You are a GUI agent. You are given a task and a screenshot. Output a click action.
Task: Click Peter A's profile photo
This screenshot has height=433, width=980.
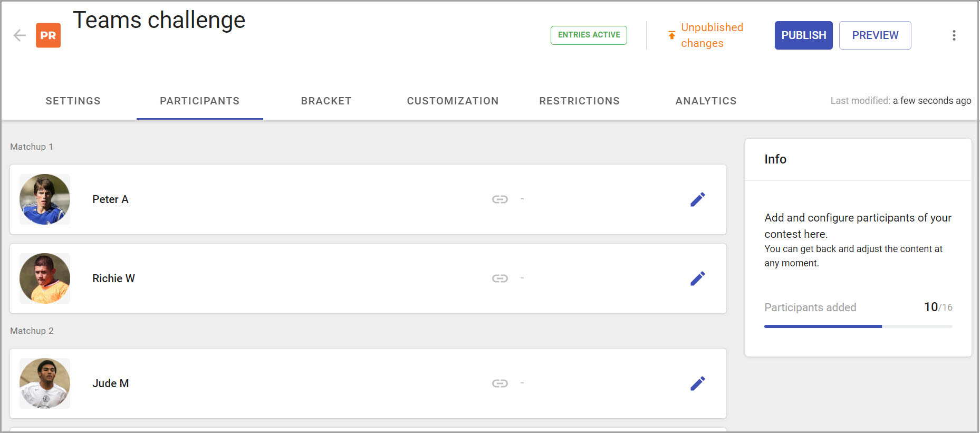(x=45, y=199)
